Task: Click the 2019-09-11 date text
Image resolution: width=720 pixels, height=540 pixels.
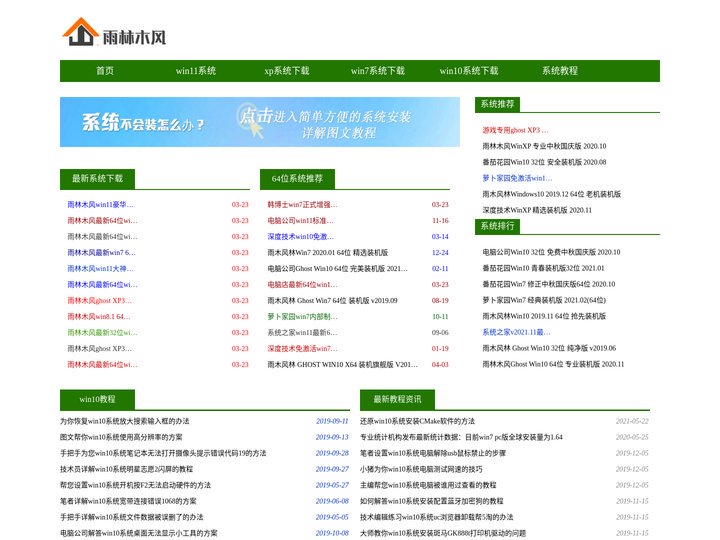Action: click(x=332, y=421)
